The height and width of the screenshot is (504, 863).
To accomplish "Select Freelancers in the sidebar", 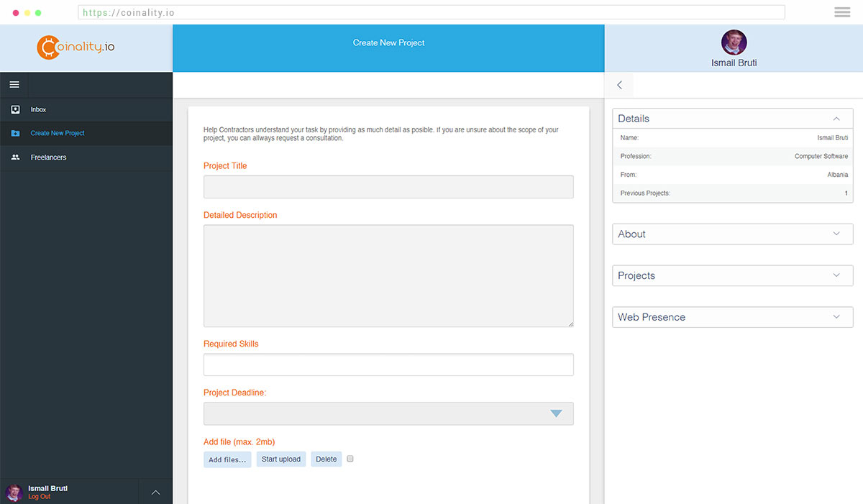I will 48,157.
